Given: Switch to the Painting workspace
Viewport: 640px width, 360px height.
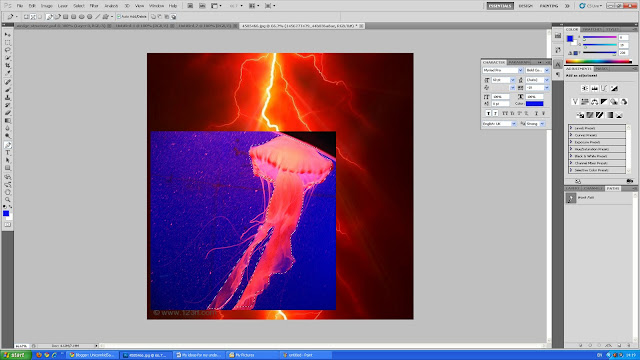Looking at the screenshot, I should coord(549,6).
